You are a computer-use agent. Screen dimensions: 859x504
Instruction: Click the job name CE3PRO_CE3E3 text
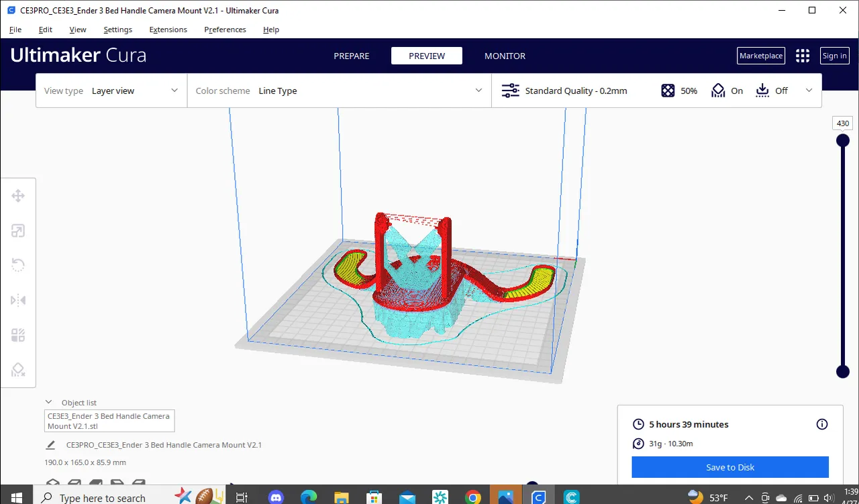(164, 445)
